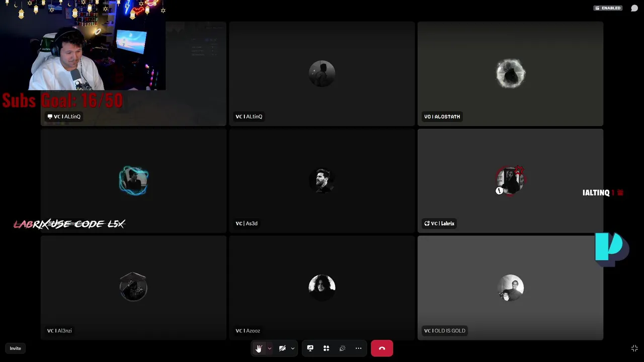
Task: Toggle the camera on/off button
Action: click(282, 348)
